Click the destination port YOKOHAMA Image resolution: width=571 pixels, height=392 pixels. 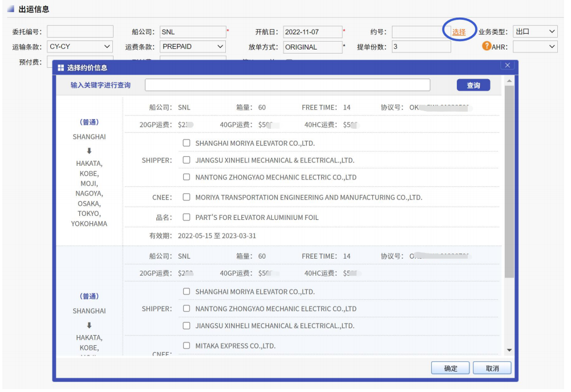[89, 224]
